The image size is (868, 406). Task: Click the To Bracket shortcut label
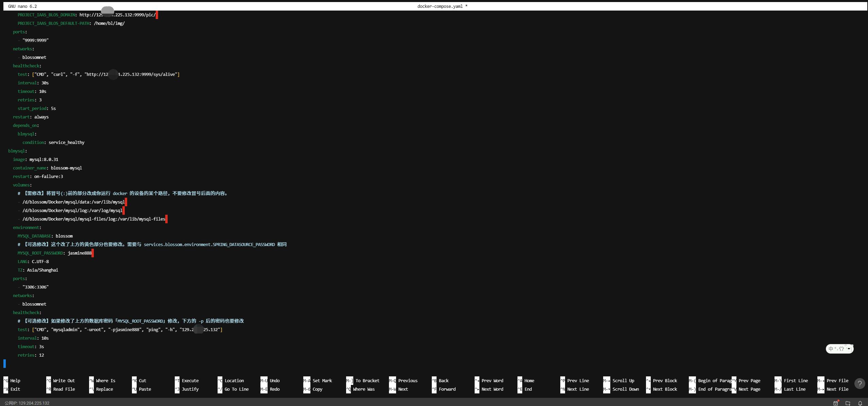[367, 380]
